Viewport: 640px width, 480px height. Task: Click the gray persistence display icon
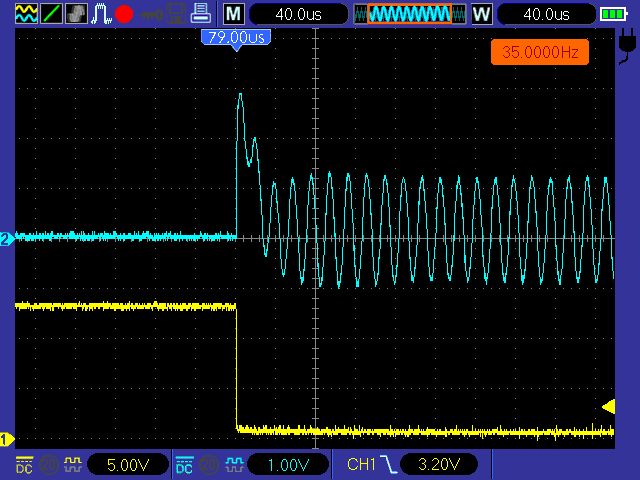[76, 14]
